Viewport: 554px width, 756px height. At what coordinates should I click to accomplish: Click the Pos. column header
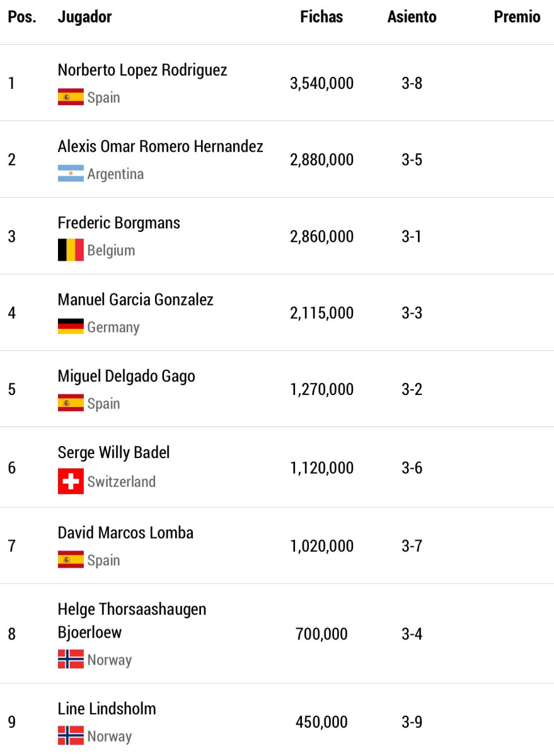click(x=22, y=17)
